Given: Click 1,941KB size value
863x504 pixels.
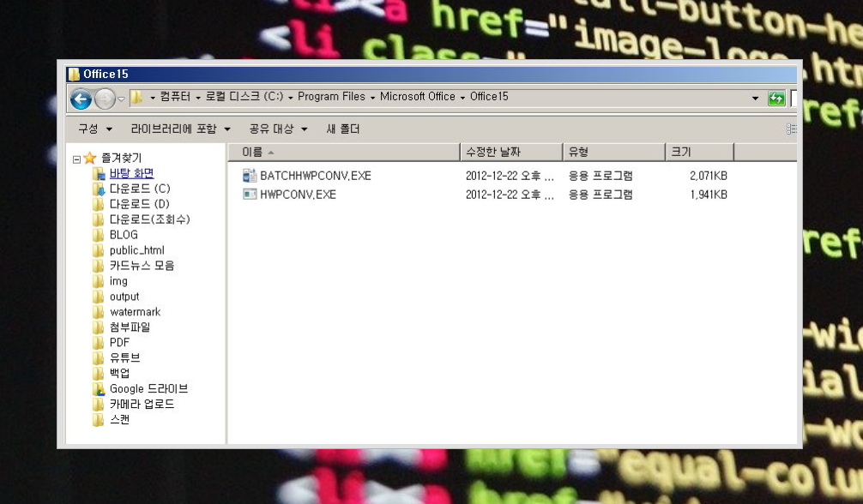Looking at the screenshot, I should point(709,195).
